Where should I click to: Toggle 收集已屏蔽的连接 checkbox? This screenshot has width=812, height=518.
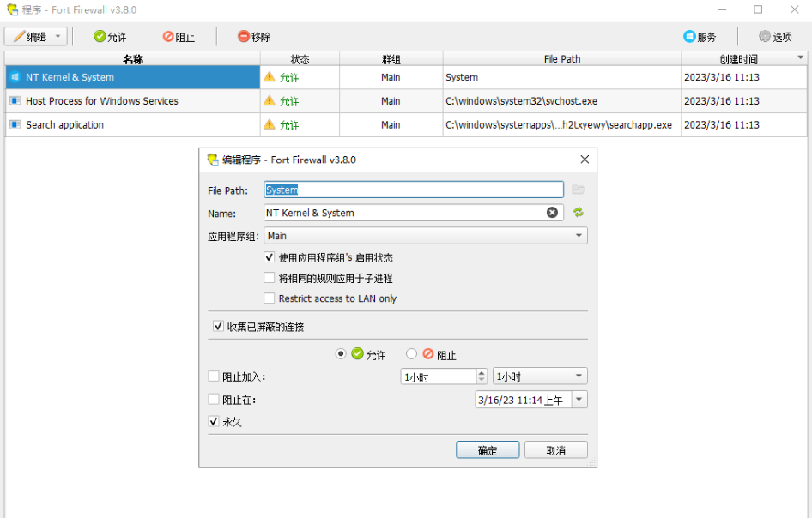pyautogui.click(x=218, y=326)
